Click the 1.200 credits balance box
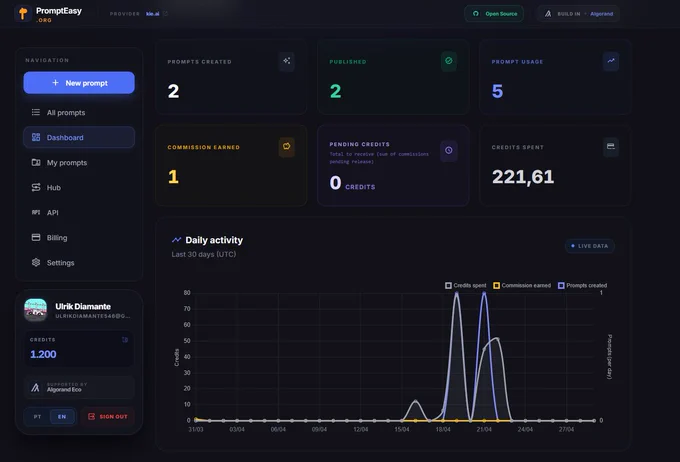Image resolution: width=680 pixels, height=462 pixels. pos(79,348)
